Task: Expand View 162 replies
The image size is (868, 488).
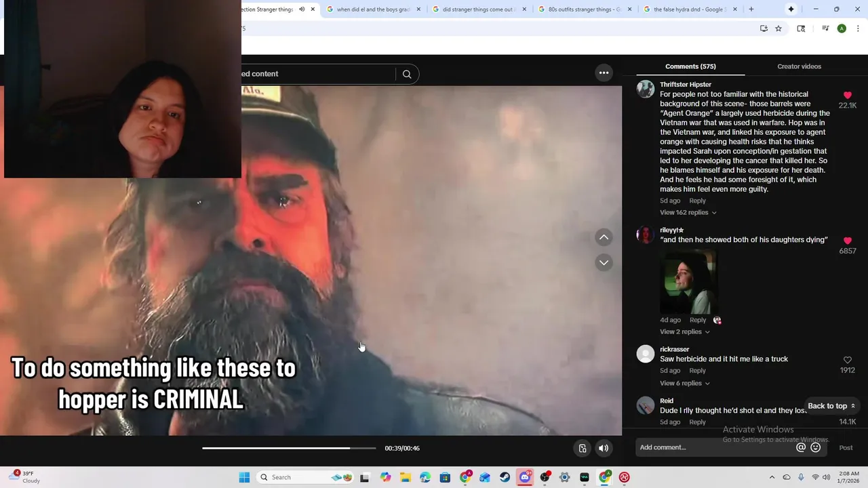Action: [688, 212]
